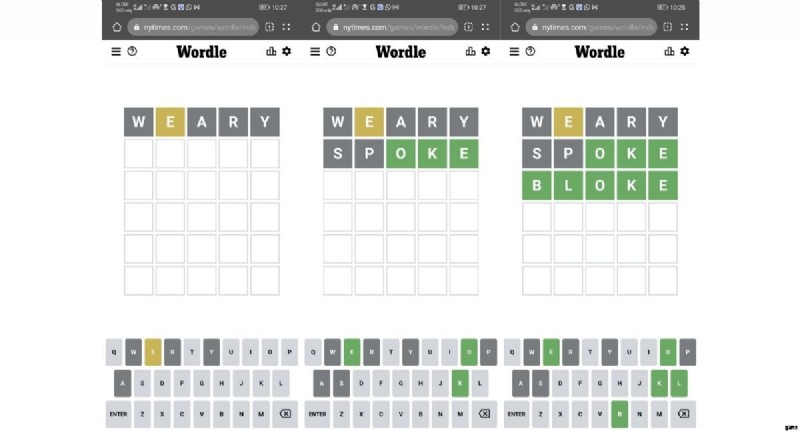The height and width of the screenshot is (431, 800).
Task: Open the help icon in the middle Wordle screen
Action: click(330, 52)
